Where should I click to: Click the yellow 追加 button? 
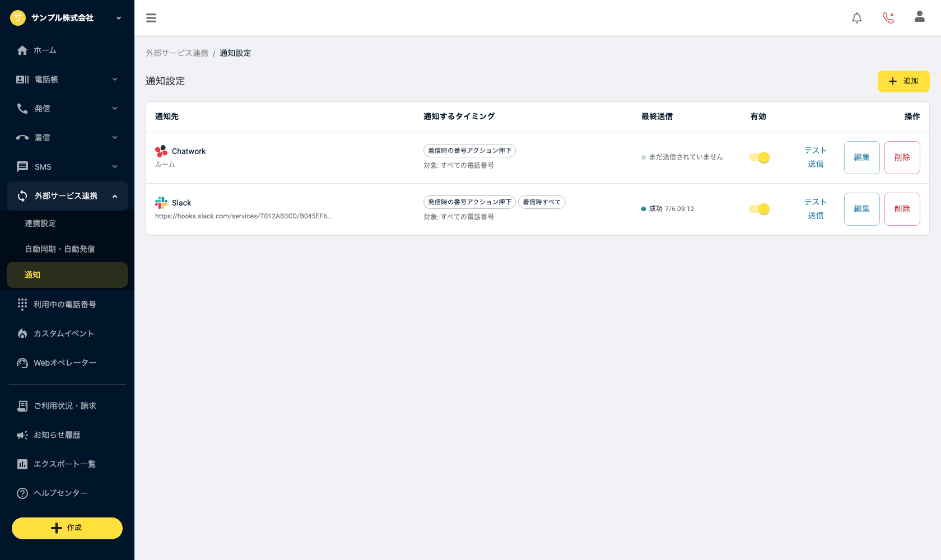click(x=903, y=81)
